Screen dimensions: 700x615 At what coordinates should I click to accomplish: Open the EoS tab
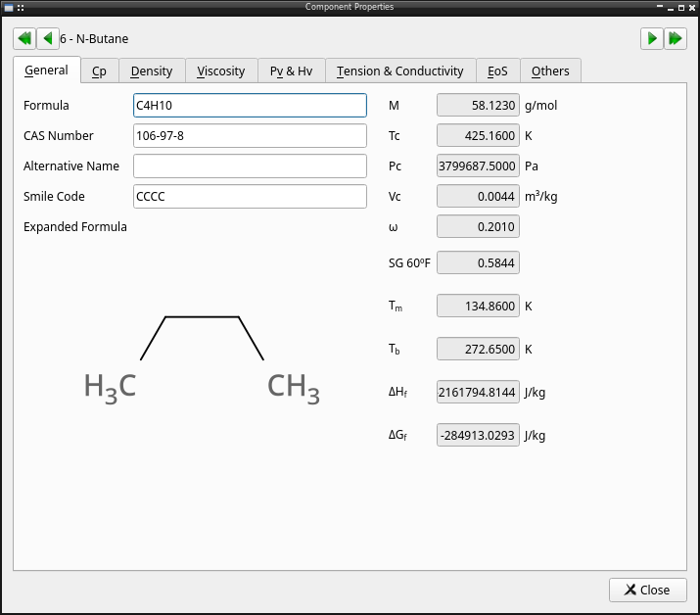coord(497,71)
